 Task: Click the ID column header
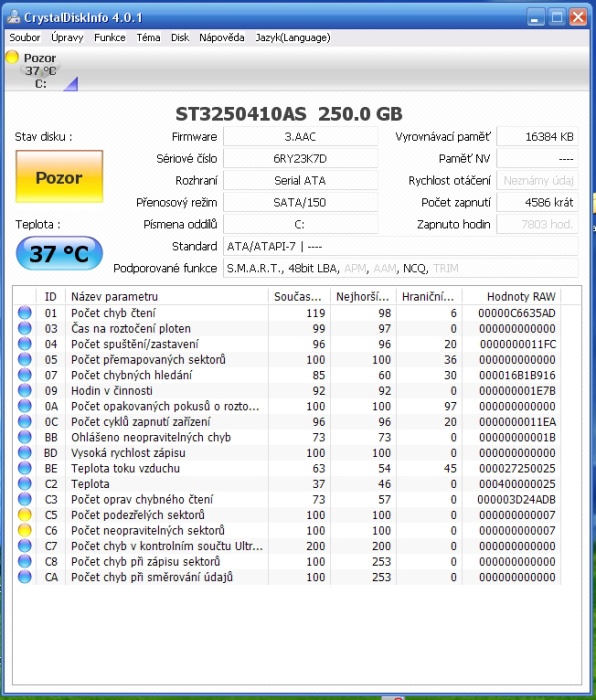tap(50, 296)
